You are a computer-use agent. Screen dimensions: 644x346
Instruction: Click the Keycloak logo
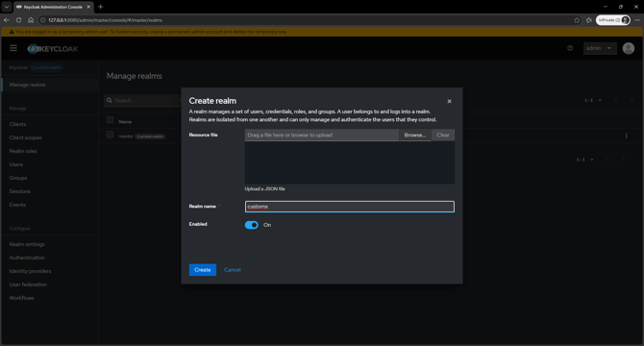[53, 49]
